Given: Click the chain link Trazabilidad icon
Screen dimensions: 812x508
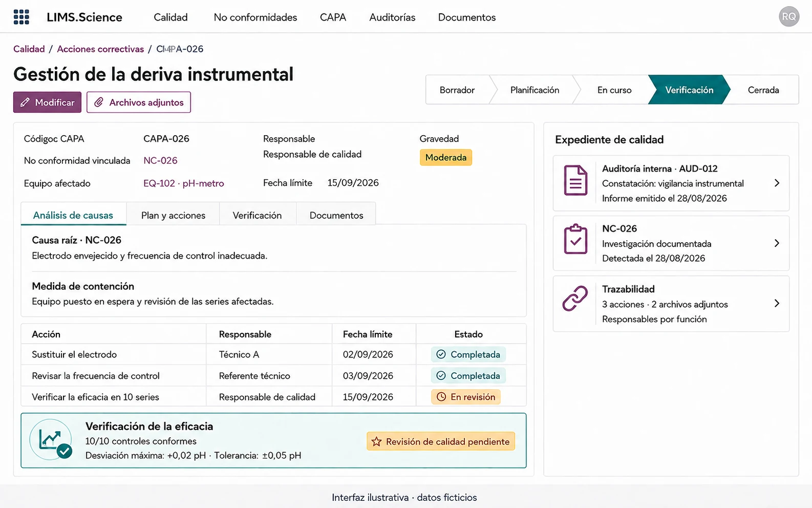Looking at the screenshot, I should (575, 298).
